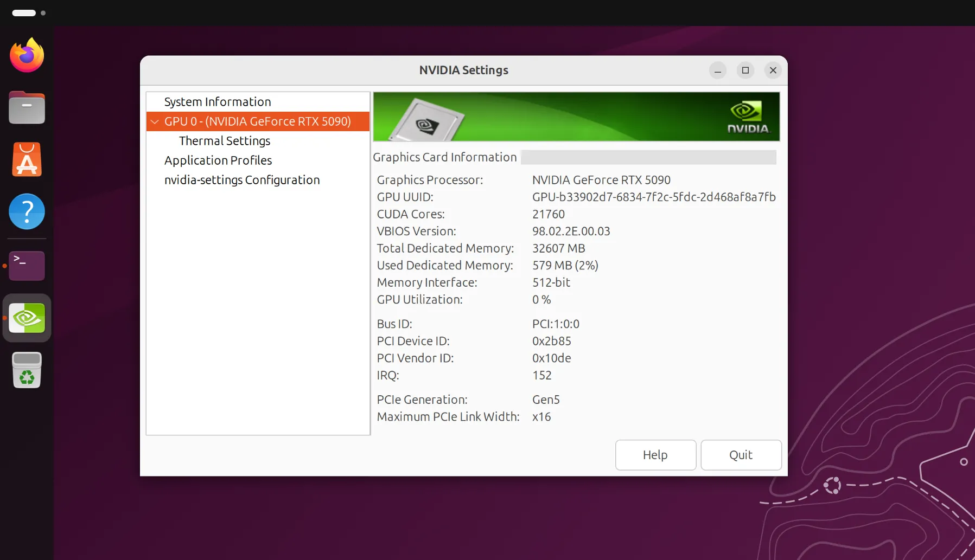Maximize the NVIDIA Settings window
The image size is (975, 560).
[x=745, y=70]
